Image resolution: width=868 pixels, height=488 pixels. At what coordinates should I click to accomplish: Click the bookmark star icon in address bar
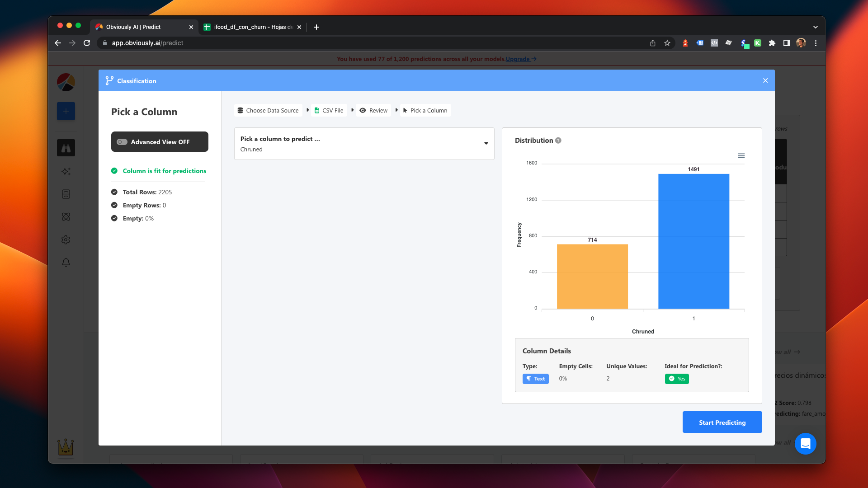pos(667,43)
